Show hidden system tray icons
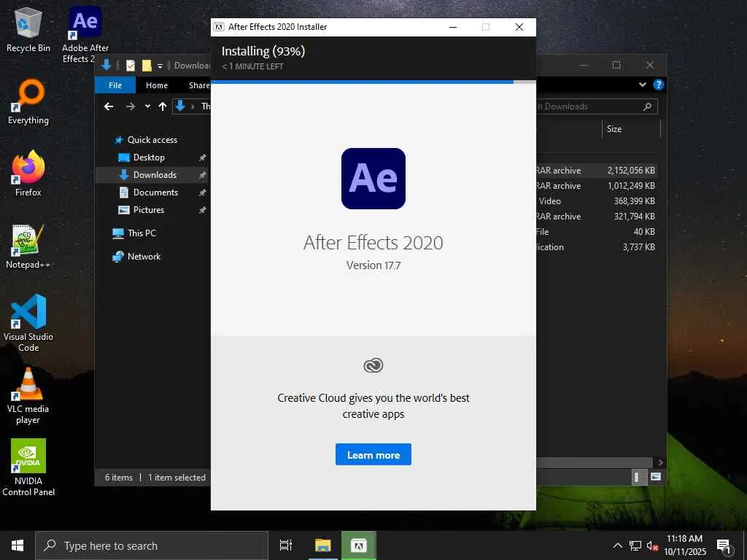Image resolution: width=747 pixels, height=560 pixels. 617,545
